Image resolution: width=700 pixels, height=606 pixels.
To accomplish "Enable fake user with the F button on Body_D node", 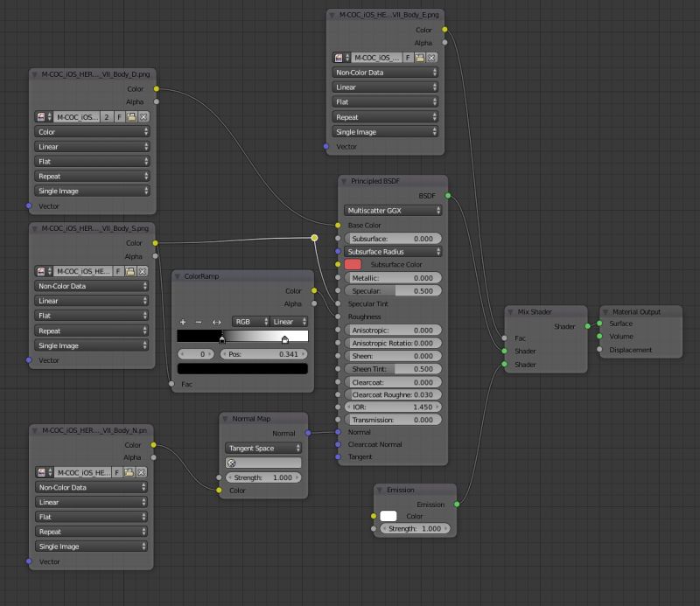I will point(120,115).
